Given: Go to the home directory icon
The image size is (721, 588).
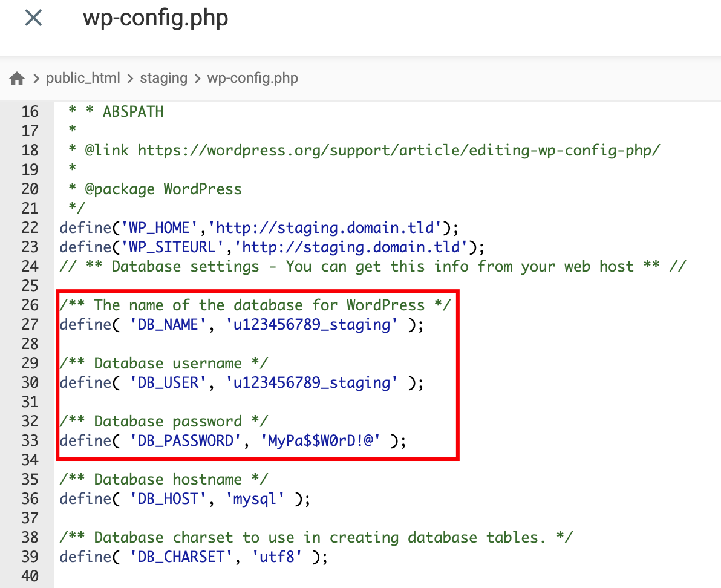Looking at the screenshot, I should (17, 79).
